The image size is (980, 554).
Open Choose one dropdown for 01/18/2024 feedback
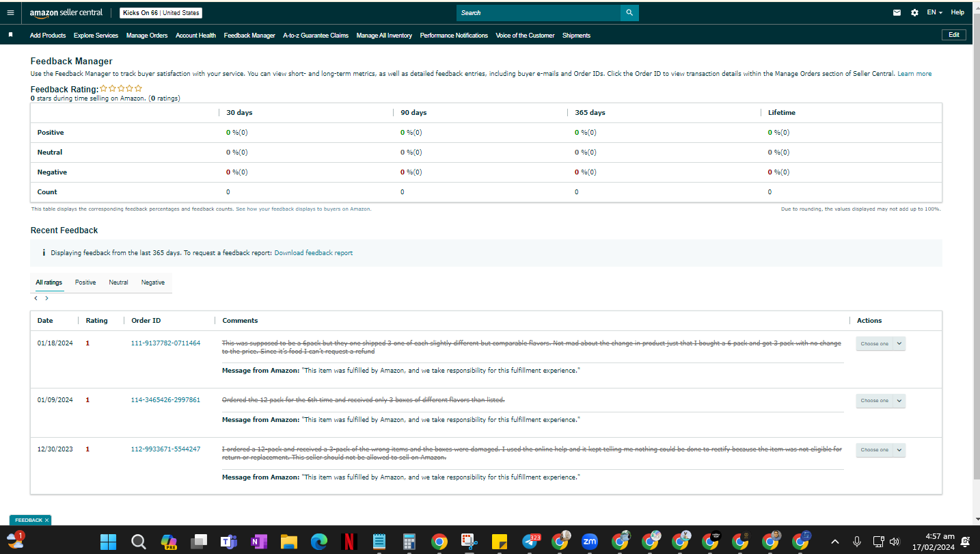click(880, 343)
